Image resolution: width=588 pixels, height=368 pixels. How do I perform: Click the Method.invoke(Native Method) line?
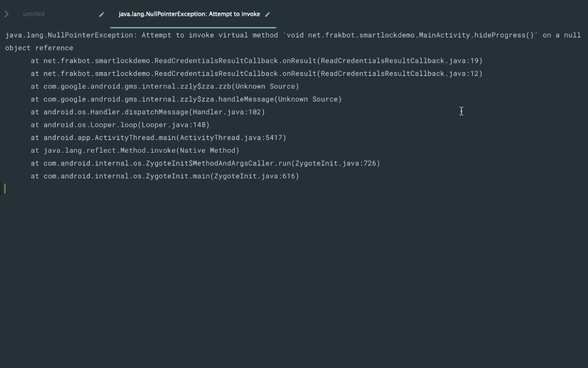pyautogui.click(x=135, y=150)
